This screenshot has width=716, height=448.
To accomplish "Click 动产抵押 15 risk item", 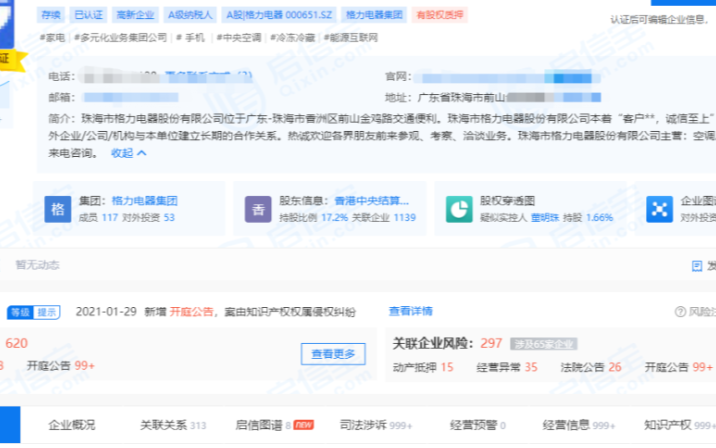I will [x=423, y=367].
